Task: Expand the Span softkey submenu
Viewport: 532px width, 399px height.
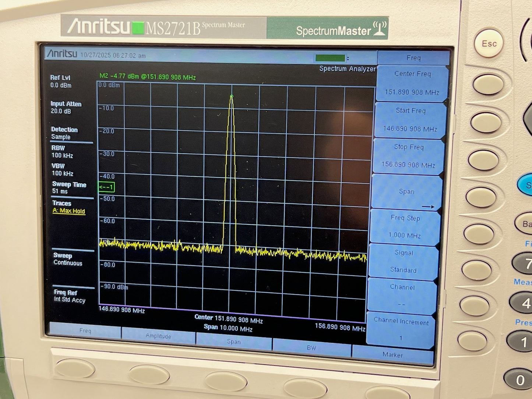Action: [406, 192]
